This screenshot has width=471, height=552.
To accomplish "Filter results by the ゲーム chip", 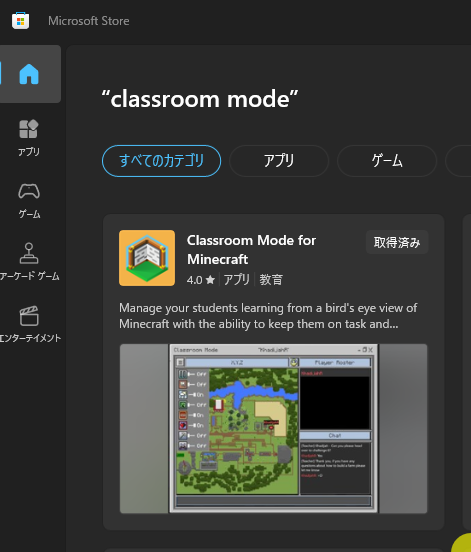I will click(x=387, y=161).
